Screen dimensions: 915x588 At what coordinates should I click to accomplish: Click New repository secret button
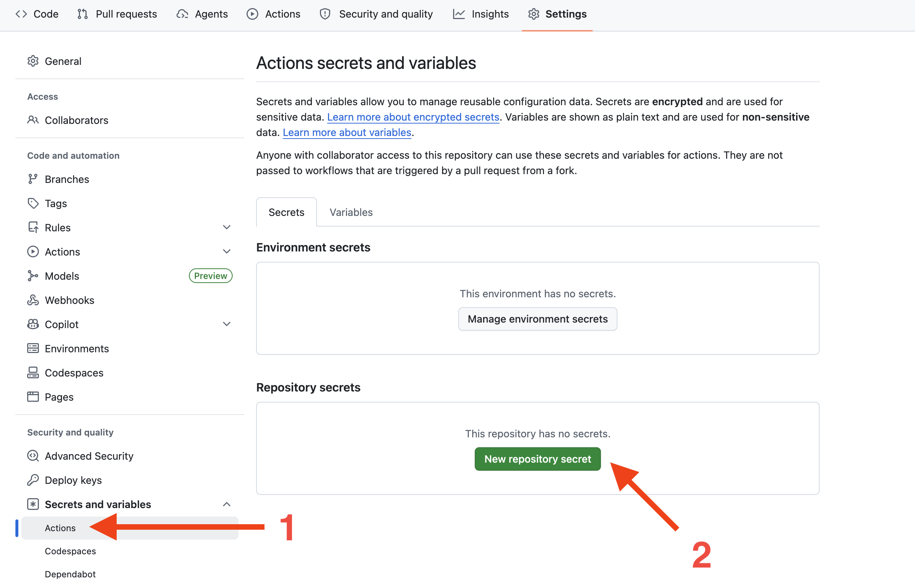click(x=537, y=459)
